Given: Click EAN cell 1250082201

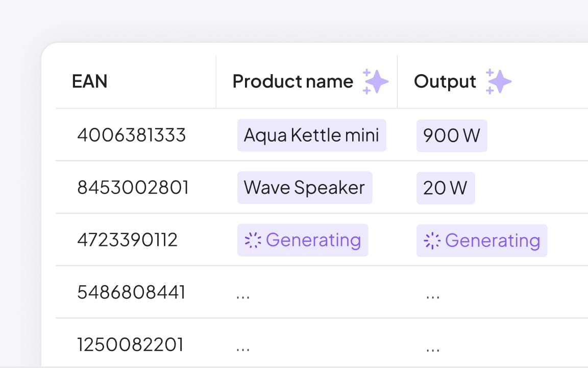Looking at the screenshot, I should 130,345.
